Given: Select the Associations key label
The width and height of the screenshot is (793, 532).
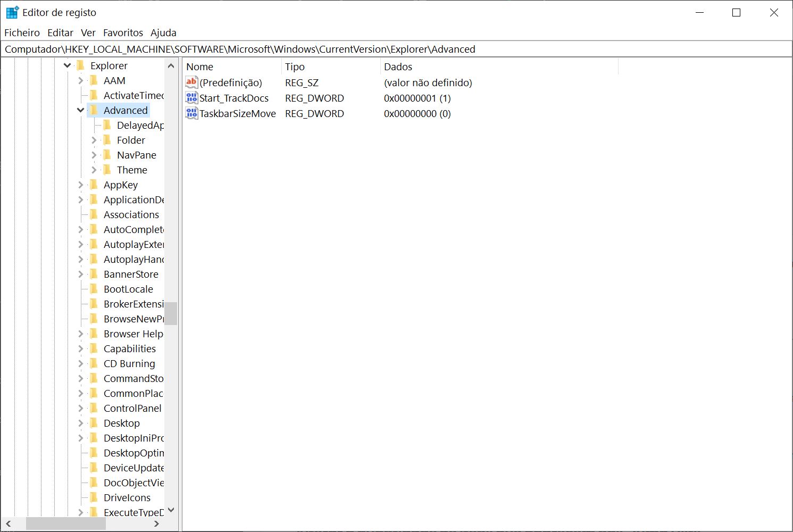Looking at the screenshot, I should click(x=131, y=214).
